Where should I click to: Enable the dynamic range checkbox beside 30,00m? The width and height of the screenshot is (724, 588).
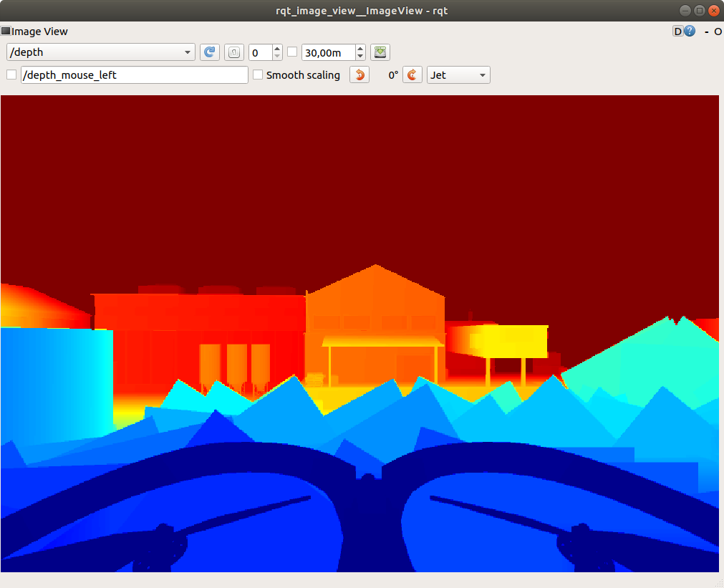[x=292, y=52]
